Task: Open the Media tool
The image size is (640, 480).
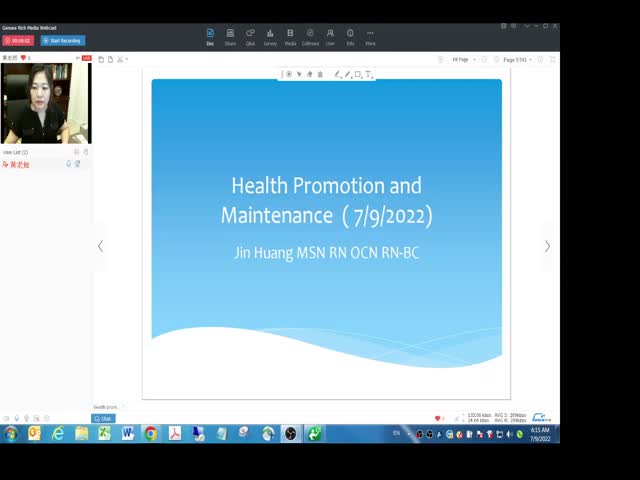Action: tap(290, 37)
